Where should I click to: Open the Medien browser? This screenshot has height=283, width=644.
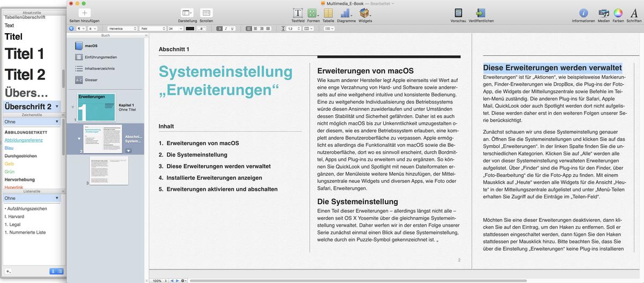tap(603, 13)
